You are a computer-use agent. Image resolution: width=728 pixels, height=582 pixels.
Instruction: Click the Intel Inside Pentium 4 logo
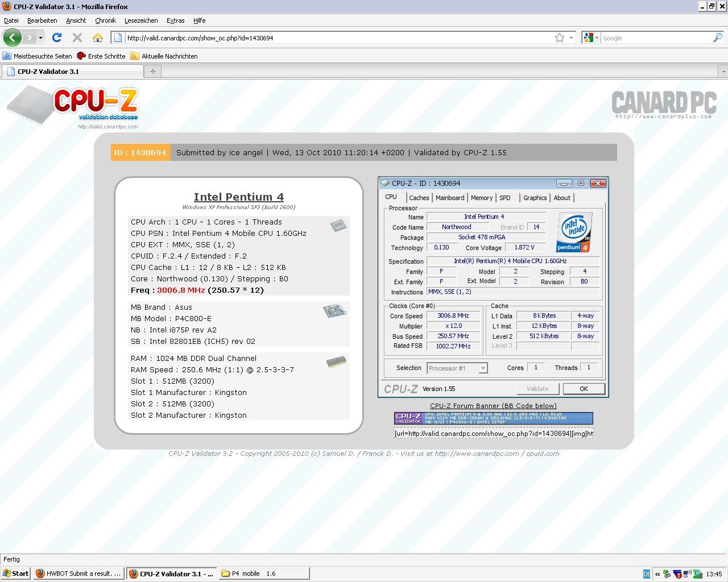point(574,232)
